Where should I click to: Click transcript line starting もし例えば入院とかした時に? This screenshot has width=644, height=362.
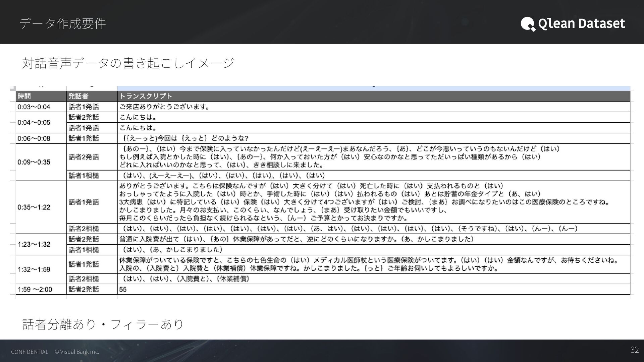[x=330, y=157]
